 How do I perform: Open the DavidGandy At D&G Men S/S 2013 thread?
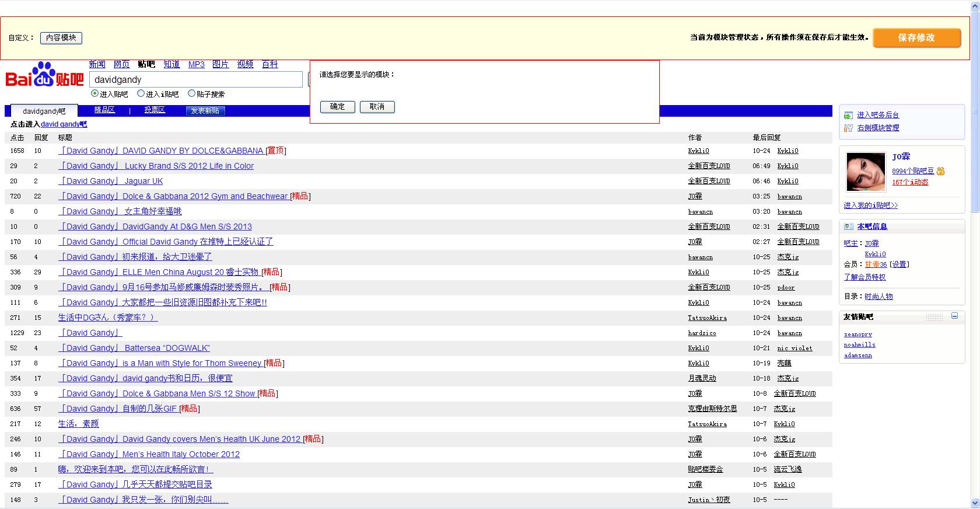coord(155,226)
